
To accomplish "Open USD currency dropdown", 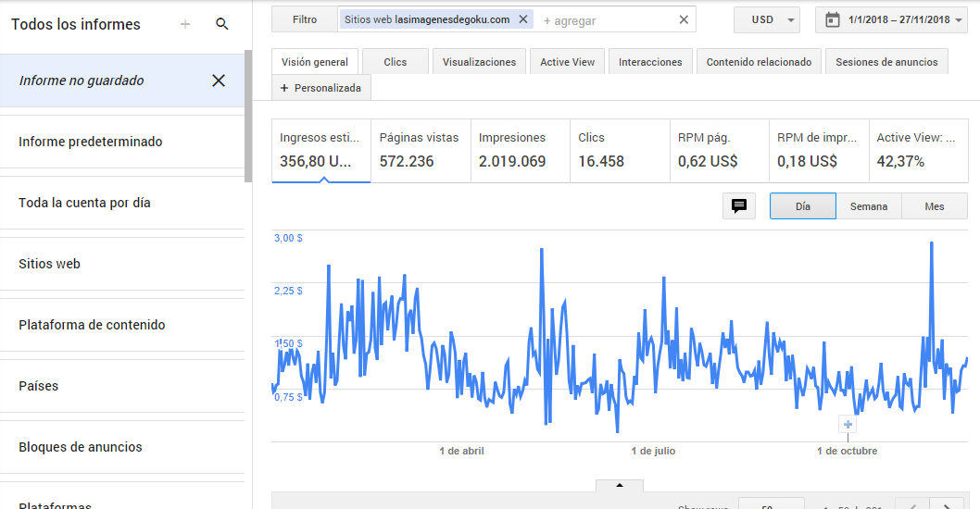I will point(767,20).
